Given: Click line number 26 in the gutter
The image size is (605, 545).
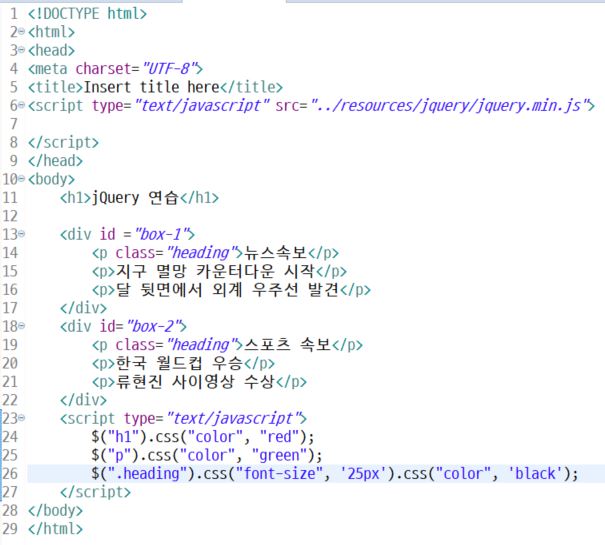Looking at the screenshot, I should 10,474.
